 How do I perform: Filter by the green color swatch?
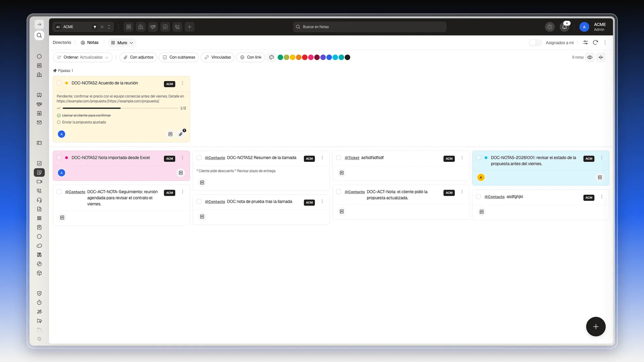click(x=280, y=57)
